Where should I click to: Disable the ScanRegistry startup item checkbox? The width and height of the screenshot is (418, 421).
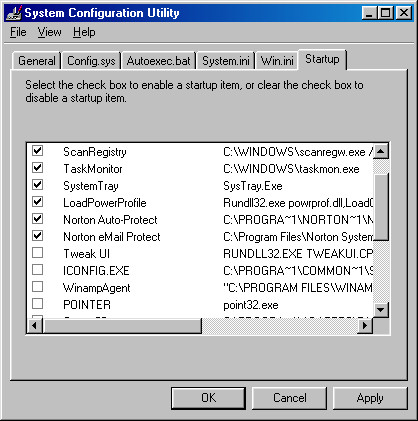tap(38, 151)
